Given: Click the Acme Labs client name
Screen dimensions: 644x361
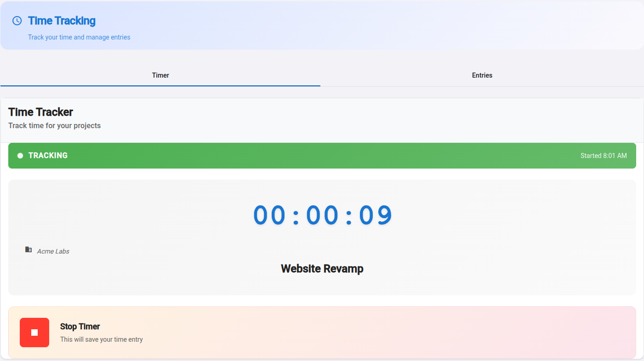Looking at the screenshot, I should tap(53, 251).
